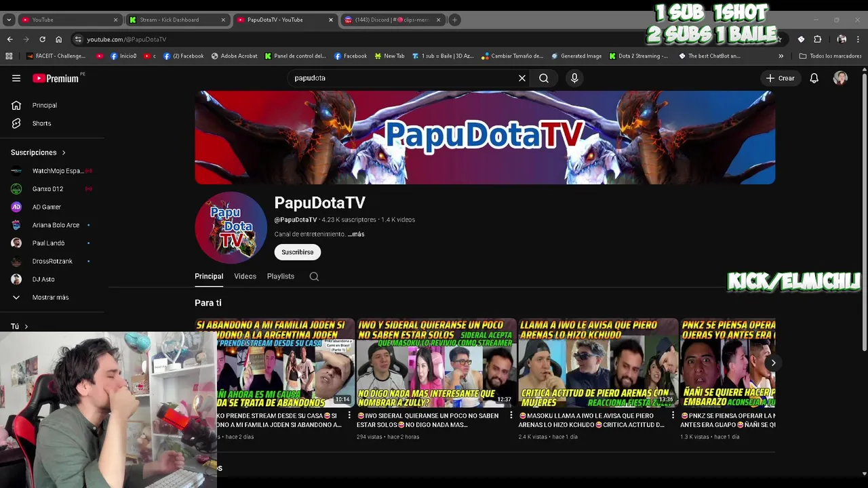Open a new browser tab
Screen dimensions: 868x488
[455, 20]
